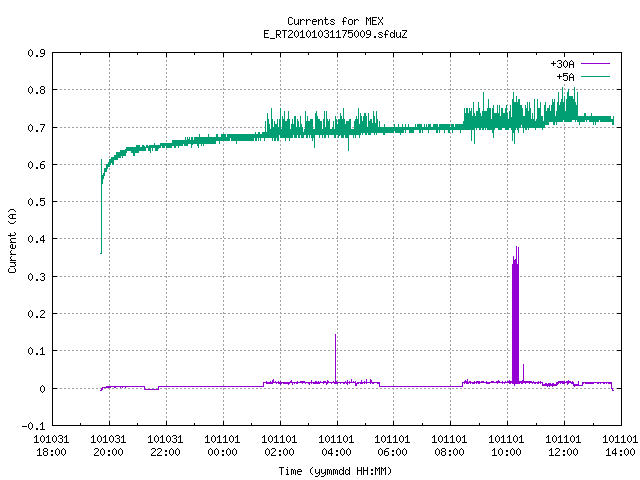This screenshot has width=640, height=480.
Task: Click the x-axis tick label '101101 10:00'
Action: pyautogui.click(x=506, y=445)
